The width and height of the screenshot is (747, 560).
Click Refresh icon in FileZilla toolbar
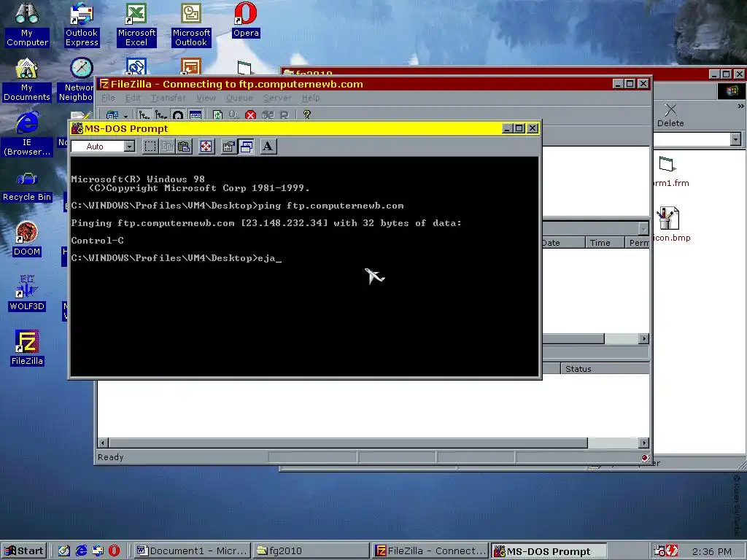pyautogui.click(x=217, y=114)
